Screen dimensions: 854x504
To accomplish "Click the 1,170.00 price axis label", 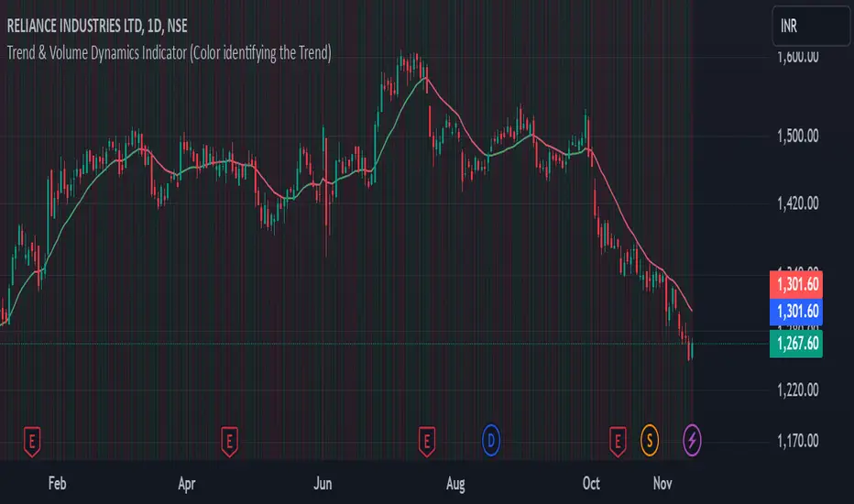I will coord(797,441).
